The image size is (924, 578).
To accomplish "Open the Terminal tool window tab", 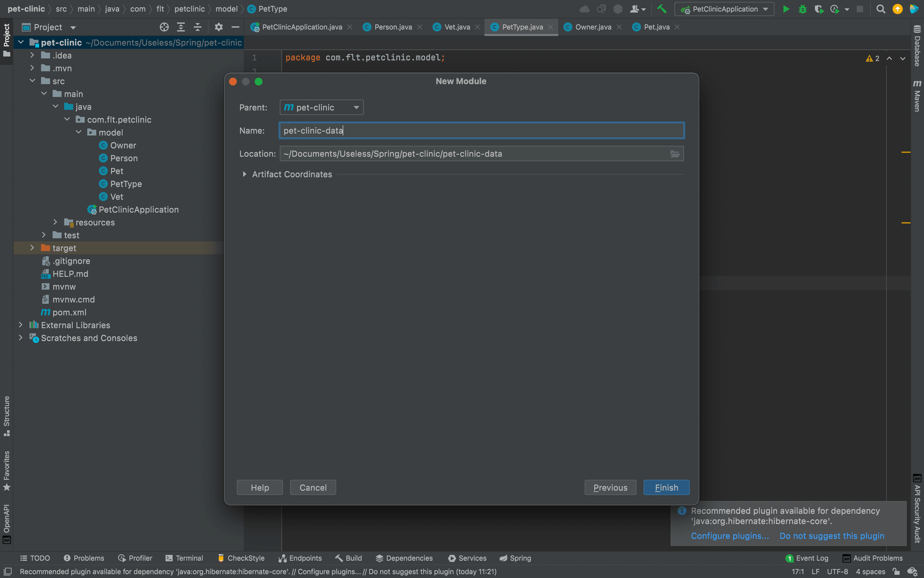I will pyautogui.click(x=184, y=558).
